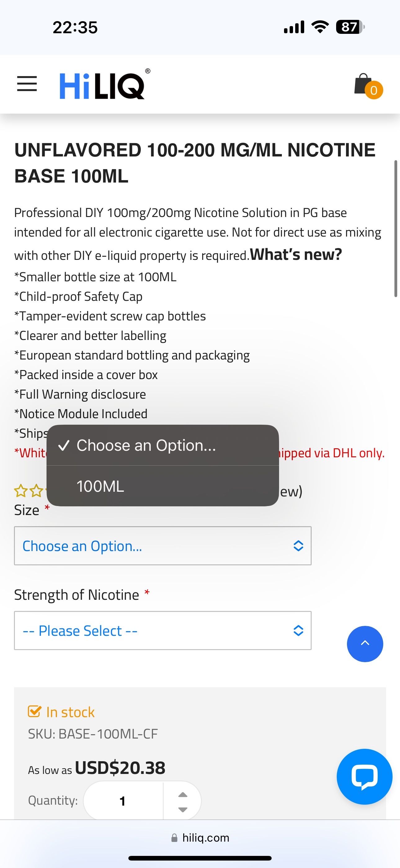Open the hamburger navigation menu
This screenshot has width=400, height=868.
[27, 84]
